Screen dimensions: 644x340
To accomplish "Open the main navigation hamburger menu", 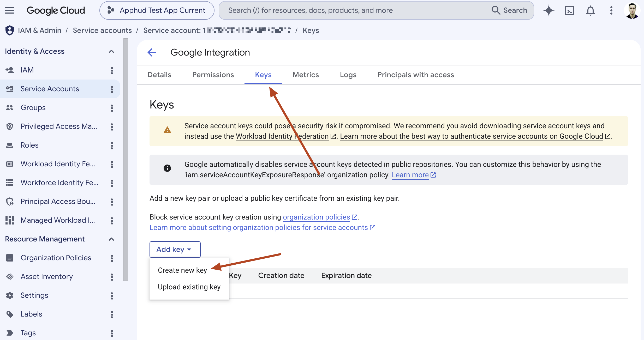I will point(10,10).
